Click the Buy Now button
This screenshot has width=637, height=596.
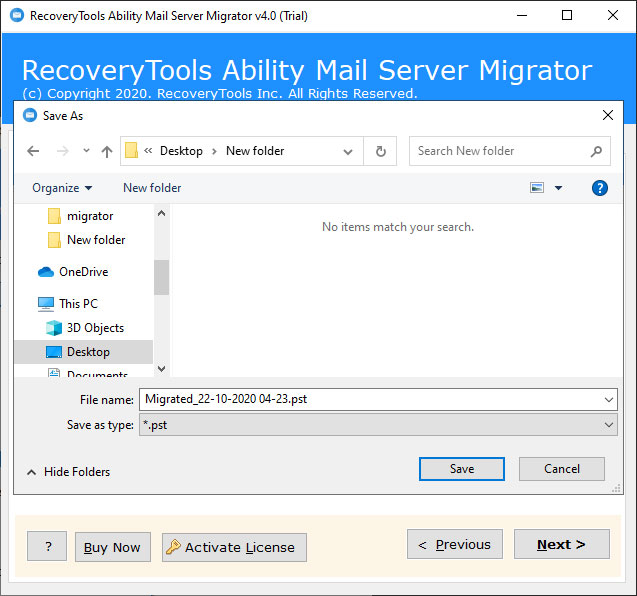[x=113, y=547]
